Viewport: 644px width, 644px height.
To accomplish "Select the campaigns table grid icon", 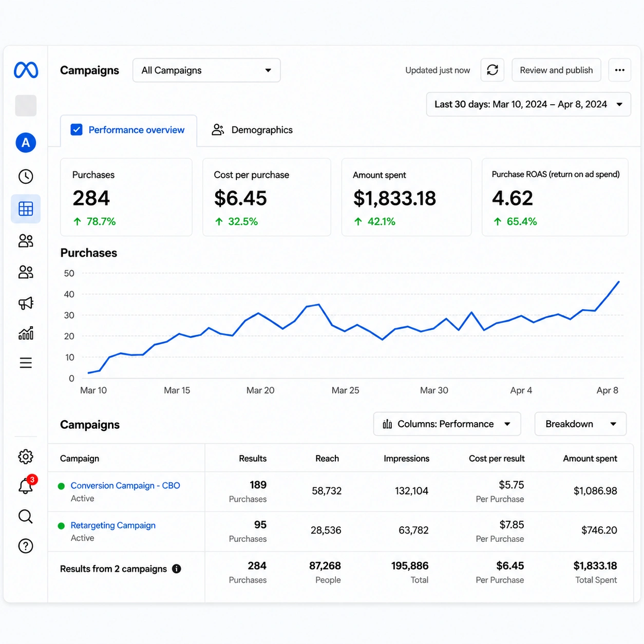I will pos(26,209).
